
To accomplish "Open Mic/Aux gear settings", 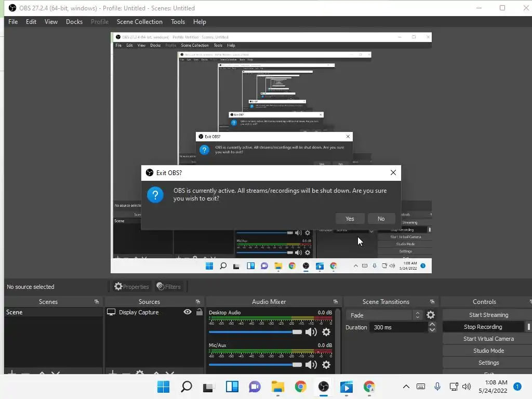I will point(326,365).
